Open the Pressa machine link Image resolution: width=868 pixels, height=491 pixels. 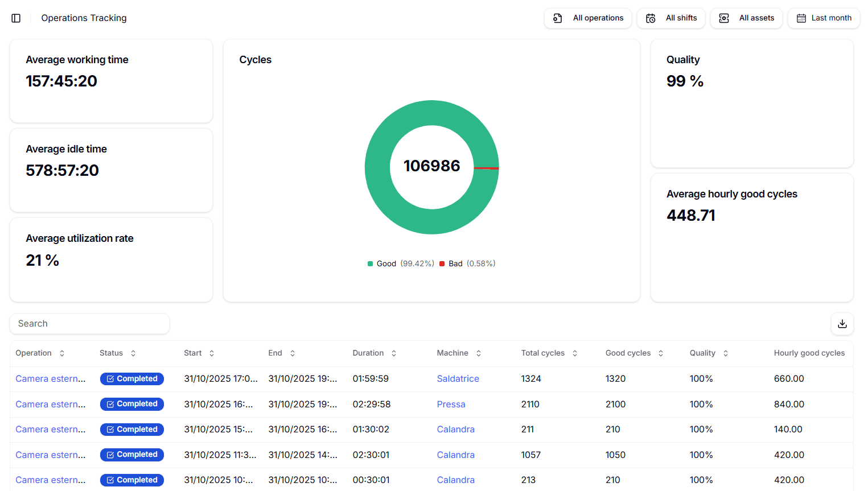tap(451, 405)
